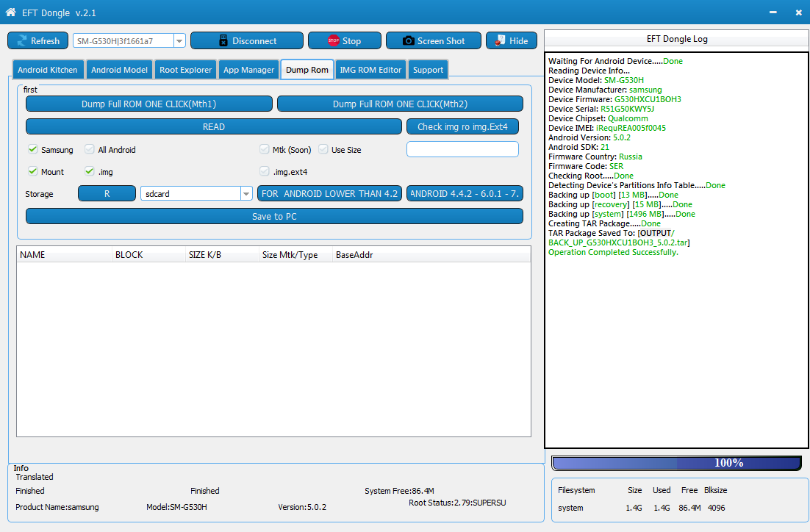
Task: Click the SIZE K/B column header
Action: 222,255
